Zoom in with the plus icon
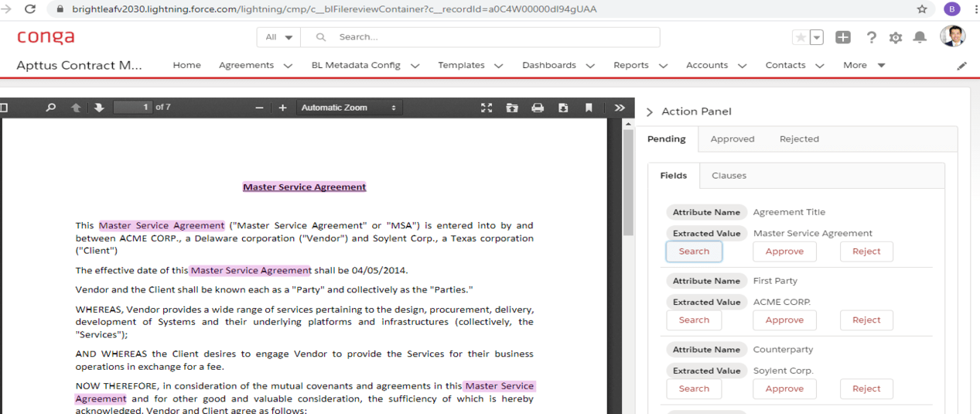This screenshot has width=980, height=414. pos(283,108)
